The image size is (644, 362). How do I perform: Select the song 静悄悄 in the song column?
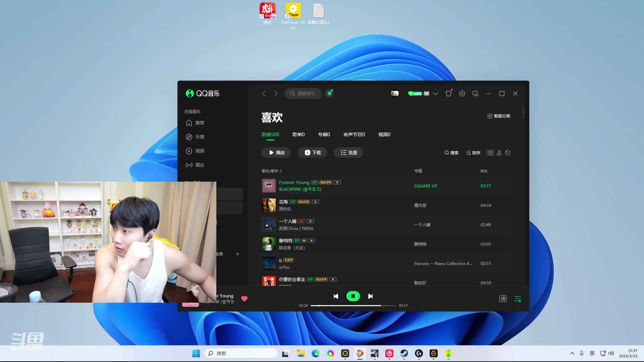pyautogui.click(x=285, y=241)
